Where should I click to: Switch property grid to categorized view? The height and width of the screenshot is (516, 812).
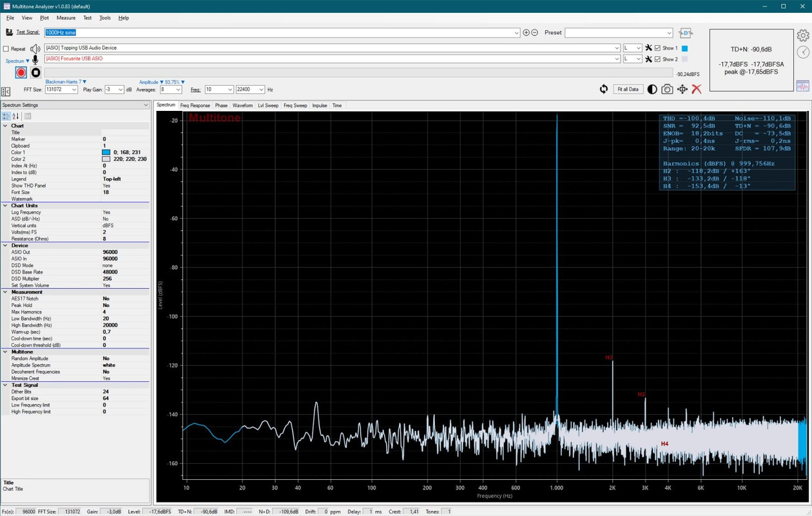click(6, 116)
